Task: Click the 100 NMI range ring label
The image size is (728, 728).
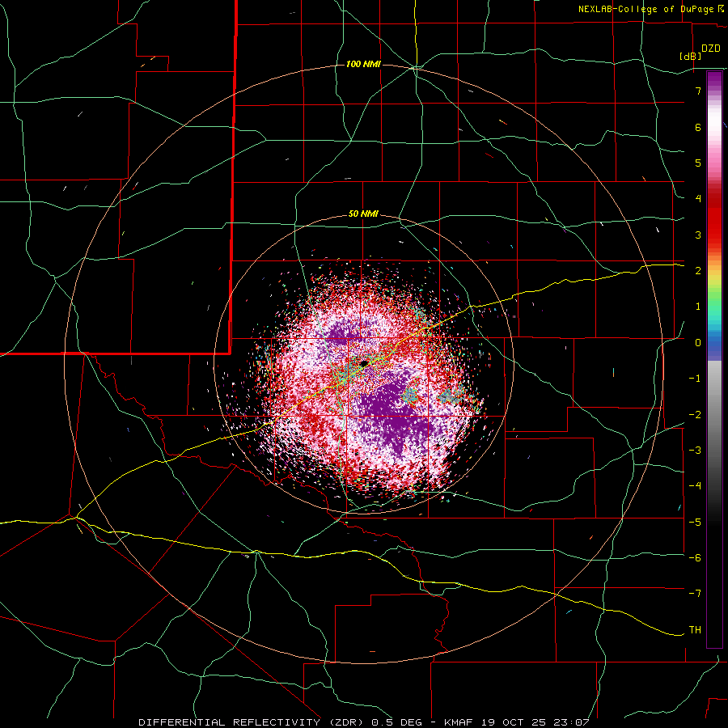Action: click(363, 64)
